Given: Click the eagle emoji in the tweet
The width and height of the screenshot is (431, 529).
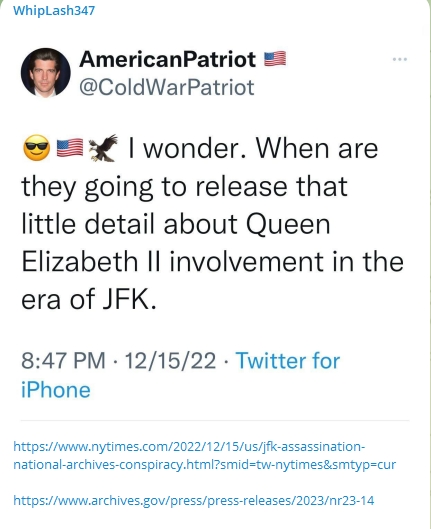Looking at the screenshot, I should (104, 147).
